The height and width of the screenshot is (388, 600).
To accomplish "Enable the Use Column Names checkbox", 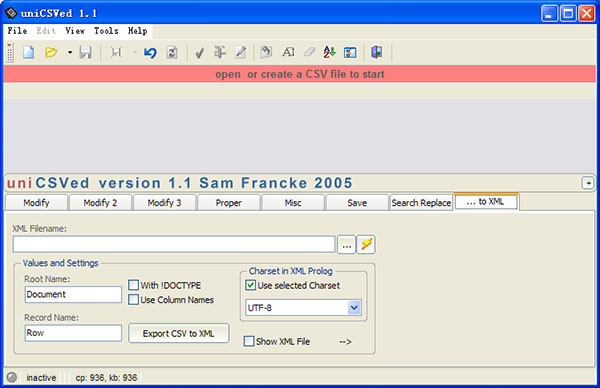I will coord(134,300).
